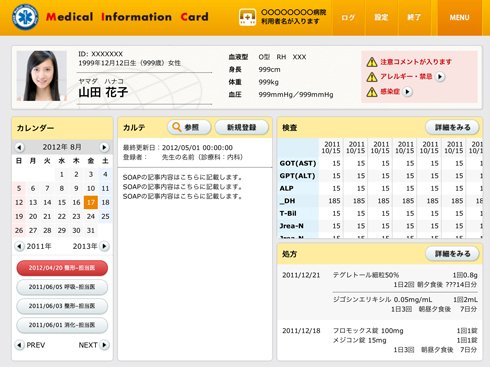This screenshot has height=367, width=490.
Task: Click the warning icon next to アレルギー・禁忌
Action: [x=372, y=77]
